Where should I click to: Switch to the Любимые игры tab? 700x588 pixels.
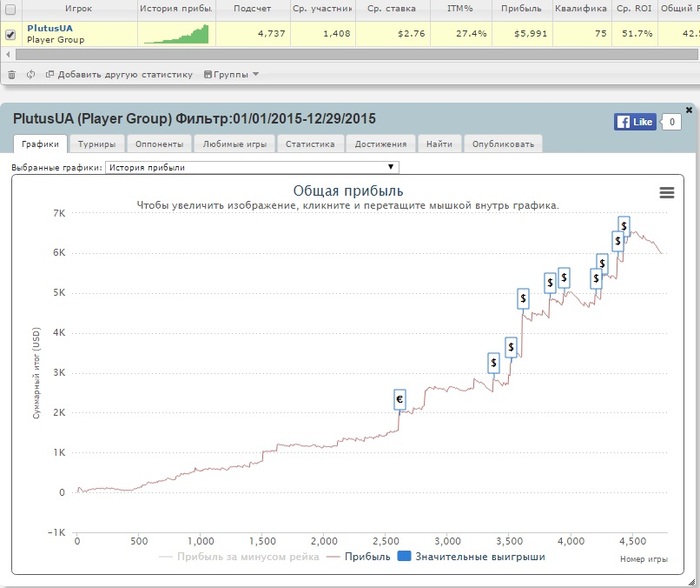tap(235, 144)
